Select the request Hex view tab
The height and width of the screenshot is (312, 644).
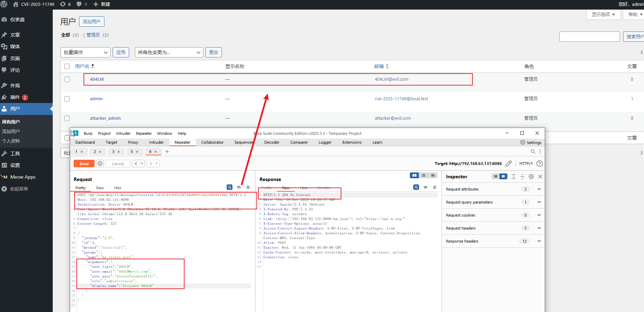pyautogui.click(x=118, y=188)
